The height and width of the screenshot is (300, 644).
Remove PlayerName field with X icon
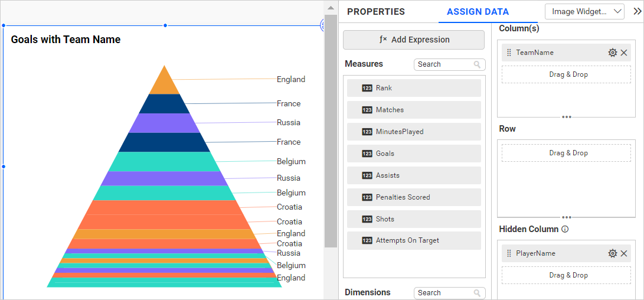[624, 253]
